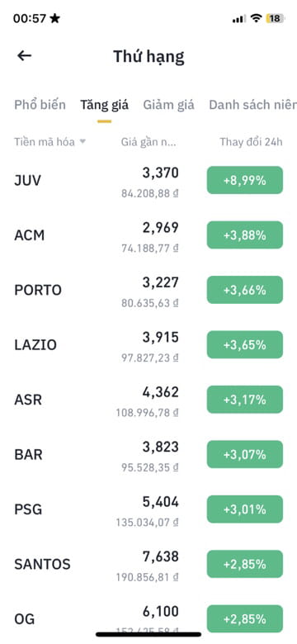This screenshot has height=644, width=297.
Task: Tap the Wi-Fi status icon
Action: [x=257, y=18]
